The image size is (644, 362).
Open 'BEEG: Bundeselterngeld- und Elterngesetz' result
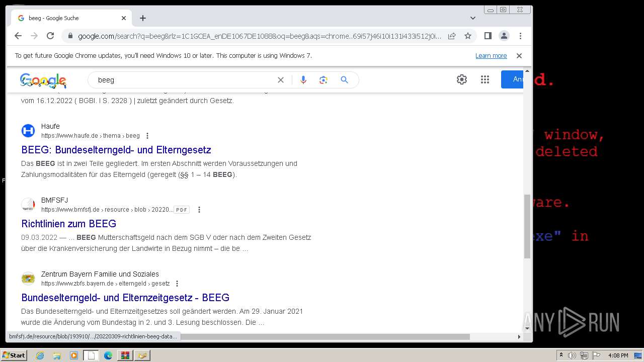[116, 150]
